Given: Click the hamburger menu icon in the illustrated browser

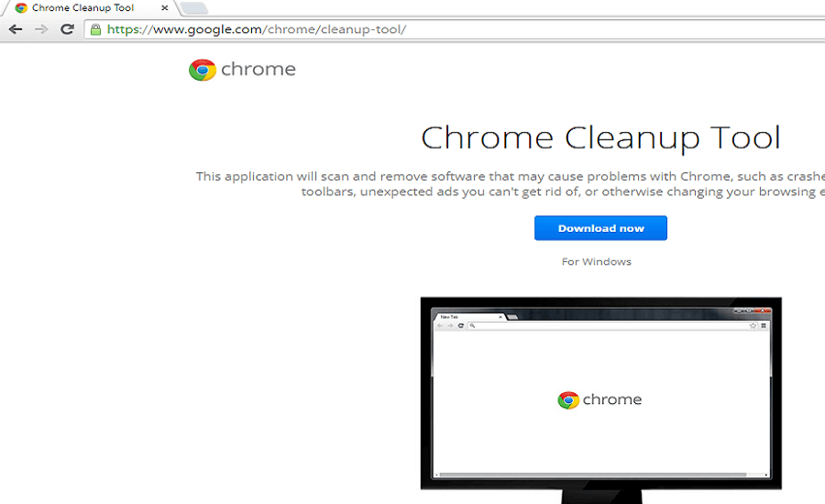Looking at the screenshot, I should point(764,325).
